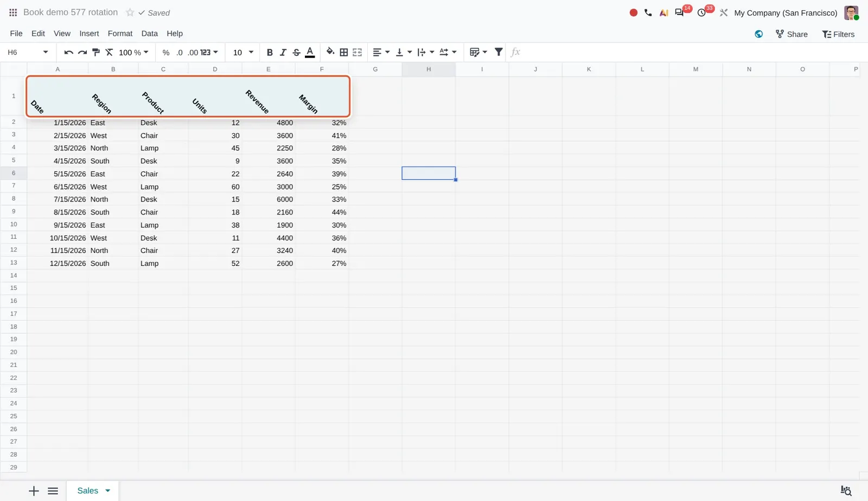This screenshot has width=868, height=501.
Task: Open the Format menu
Action: pyautogui.click(x=120, y=33)
